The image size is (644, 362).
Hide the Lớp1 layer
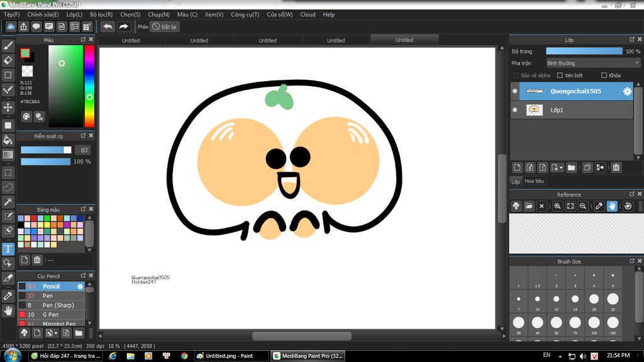click(x=514, y=110)
